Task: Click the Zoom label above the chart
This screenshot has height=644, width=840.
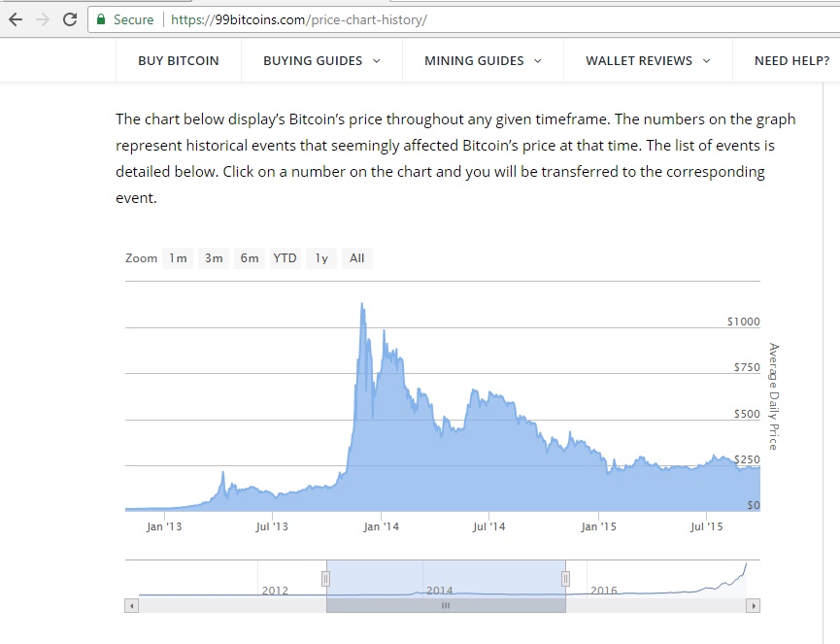Action: (x=141, y=258)
